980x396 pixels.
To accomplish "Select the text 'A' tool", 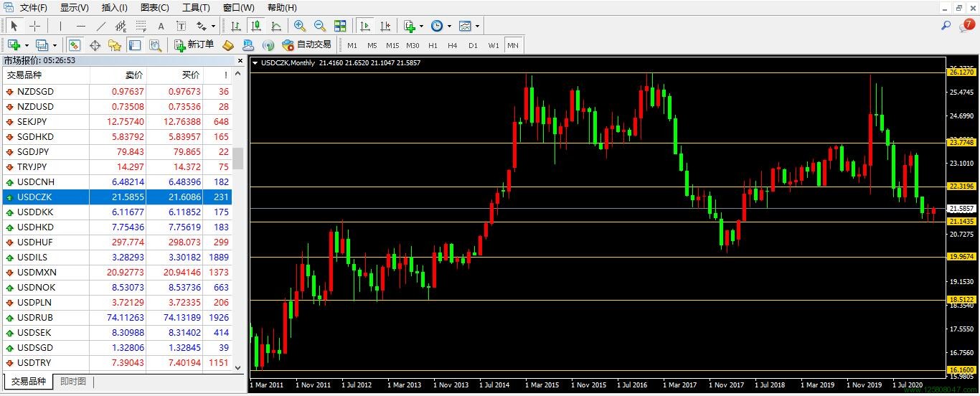I will [x=161, y=26].
